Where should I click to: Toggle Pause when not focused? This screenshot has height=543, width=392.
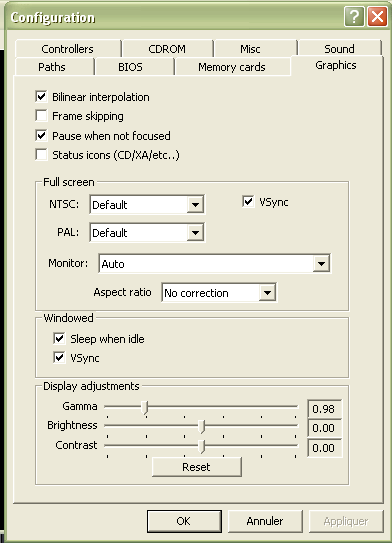click(41, 135)
